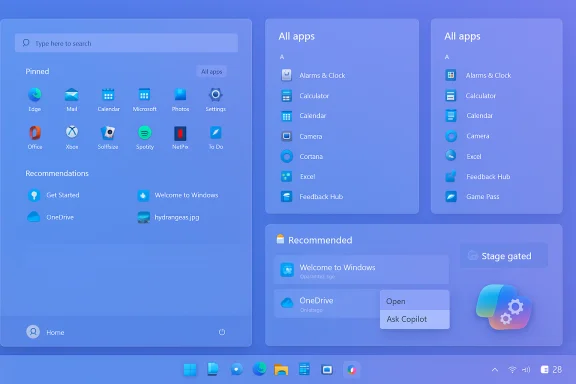Viewport: 576px width, 384px height.
Task: Click the volume icon in system tray
Action: (526, 370)
